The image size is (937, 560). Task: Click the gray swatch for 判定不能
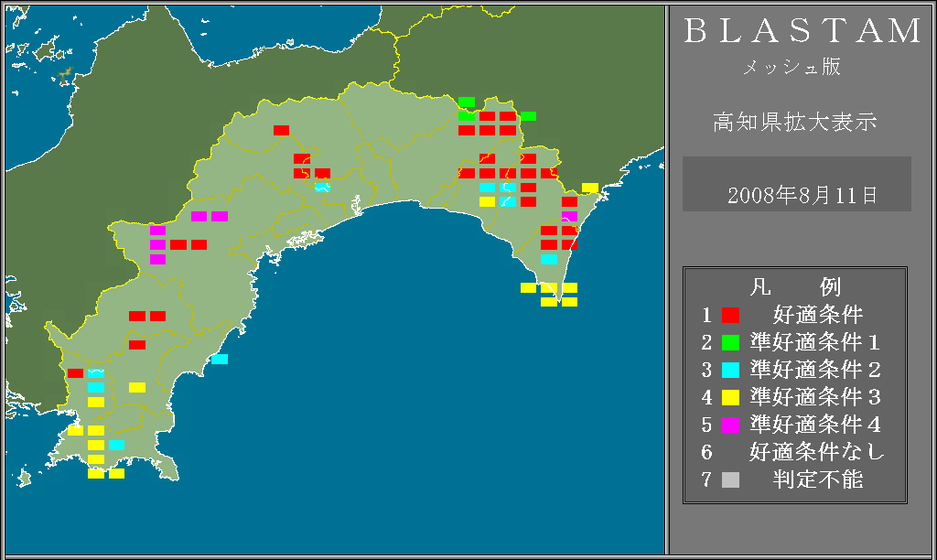[730, 479]
